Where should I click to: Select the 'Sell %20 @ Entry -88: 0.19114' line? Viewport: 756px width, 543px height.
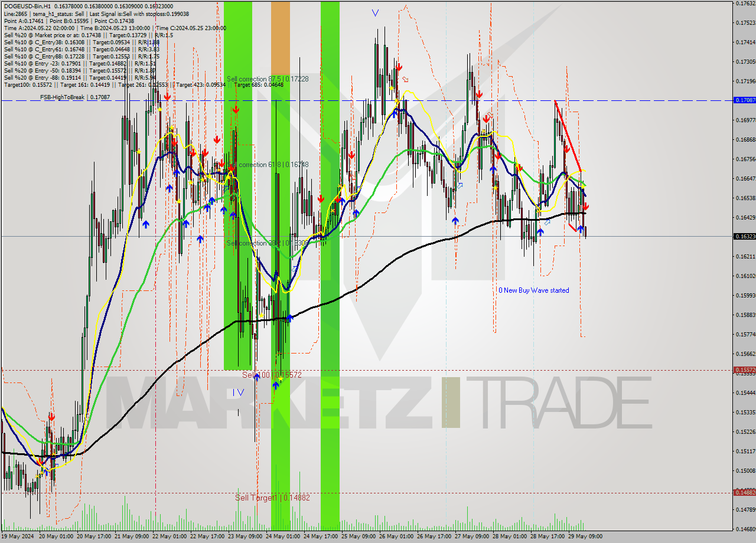pyautogui.click(x=80, y=78)
